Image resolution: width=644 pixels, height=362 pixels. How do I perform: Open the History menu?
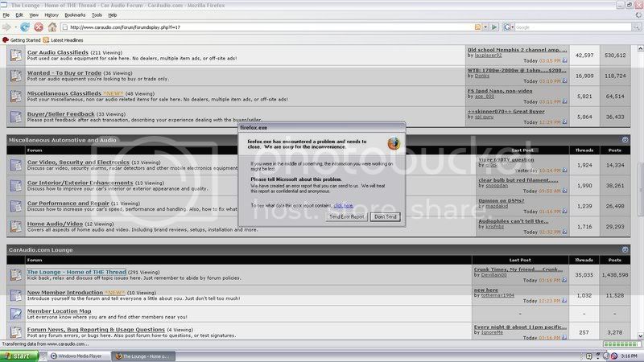click(52, 15)
